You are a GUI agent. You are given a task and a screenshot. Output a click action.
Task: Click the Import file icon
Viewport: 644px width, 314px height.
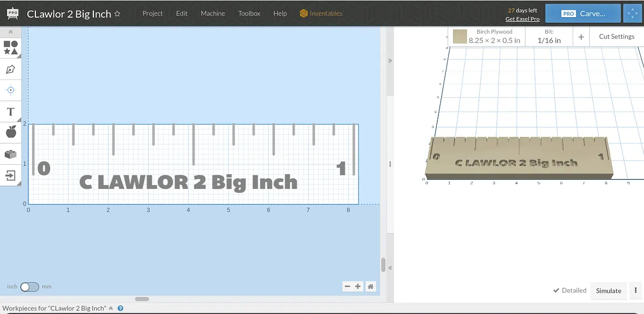click(x=10, y=176)
